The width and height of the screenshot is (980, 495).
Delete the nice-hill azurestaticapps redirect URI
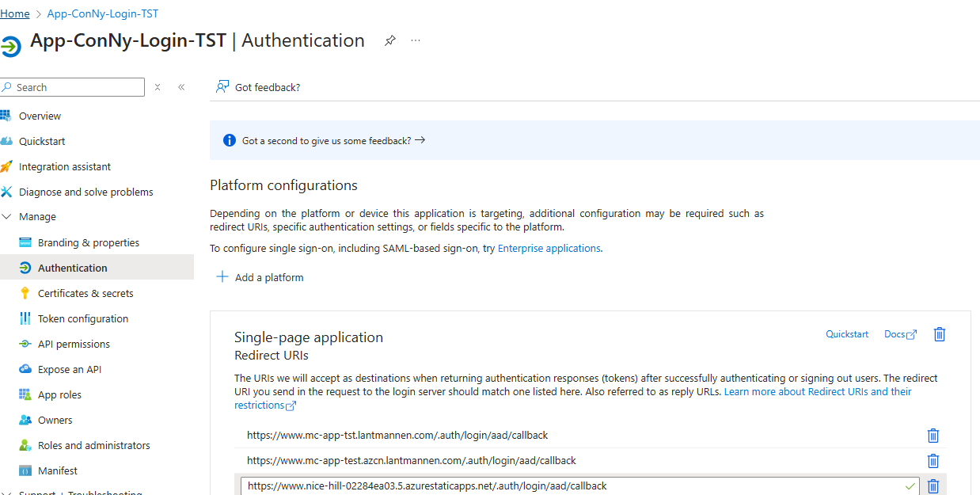click(x=933, y=486)
